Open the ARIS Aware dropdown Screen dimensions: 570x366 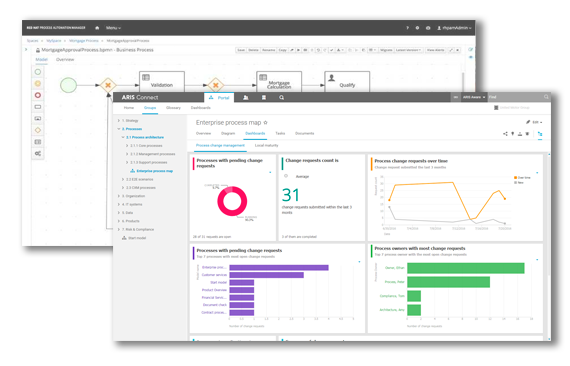pos(474,97)
